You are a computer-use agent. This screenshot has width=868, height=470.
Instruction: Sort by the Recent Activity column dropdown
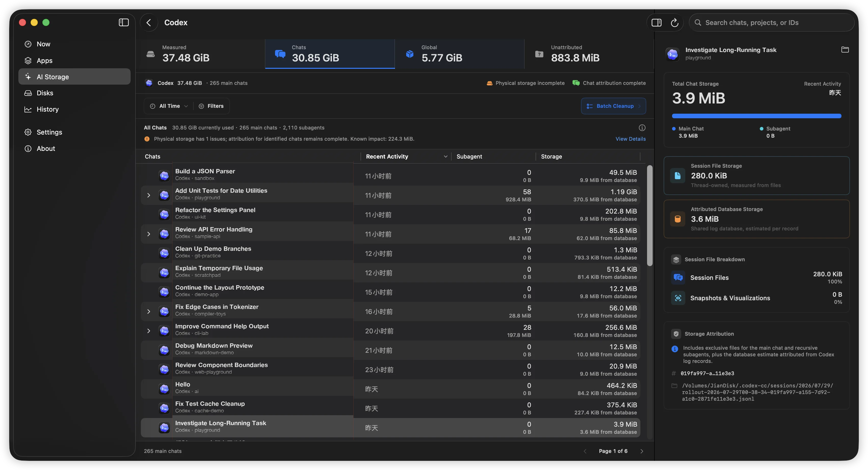tap(406, 156)
